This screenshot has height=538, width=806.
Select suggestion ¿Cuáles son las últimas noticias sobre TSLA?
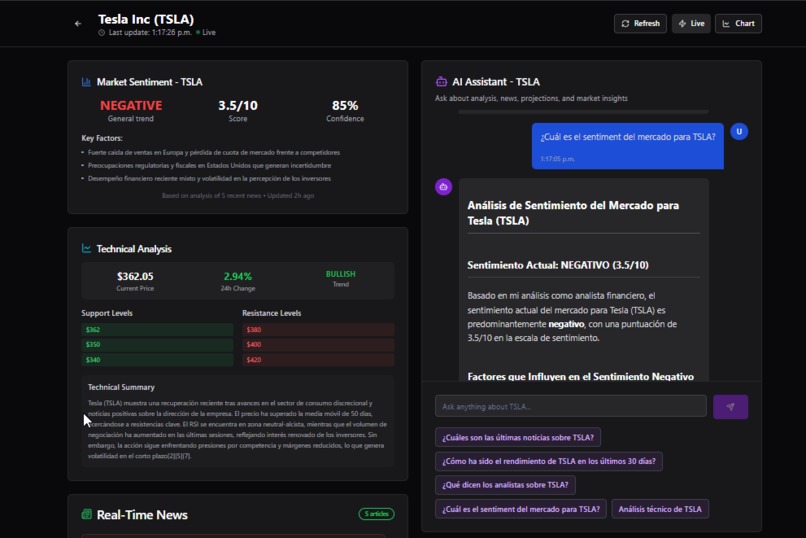point(518,437)
